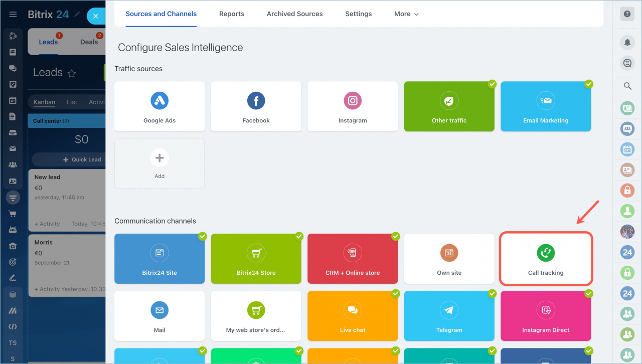Open the hamburger main menu

(13, 15)
